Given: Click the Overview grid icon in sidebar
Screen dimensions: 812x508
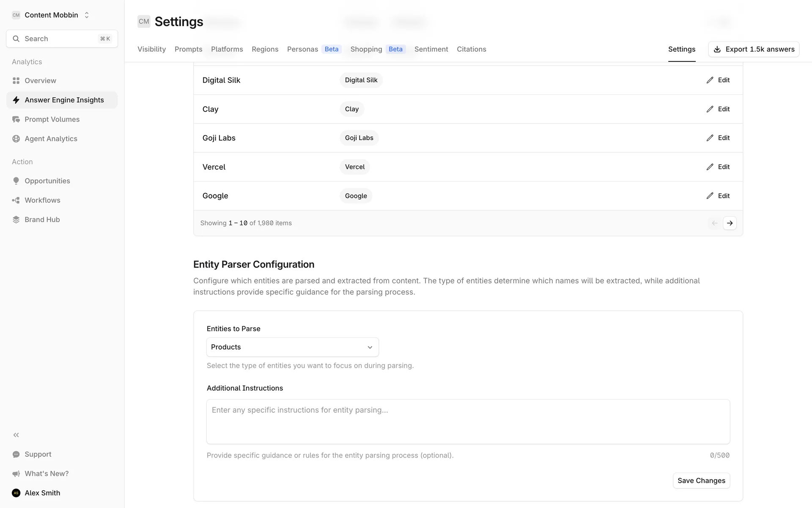Looking at the screenshot, I should (x=16, y=80).
